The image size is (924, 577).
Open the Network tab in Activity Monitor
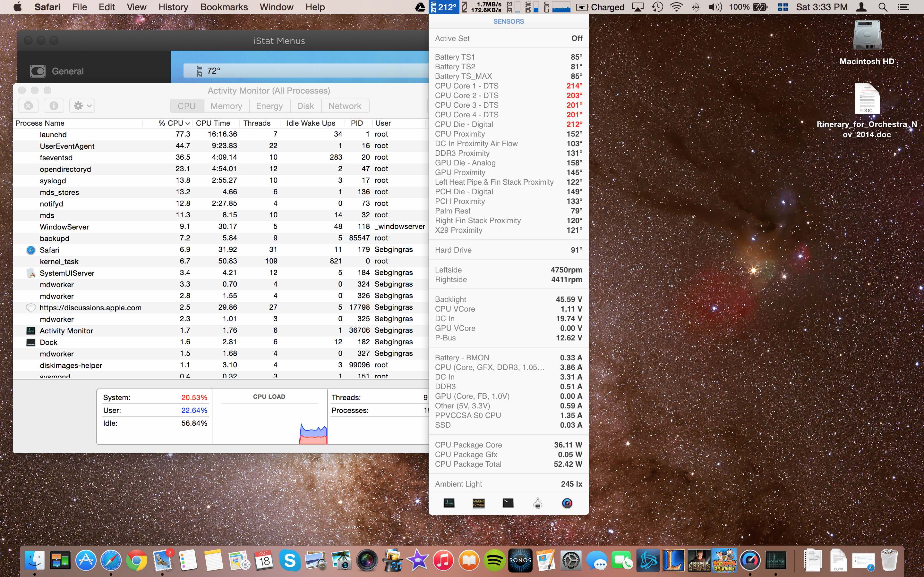344,106
